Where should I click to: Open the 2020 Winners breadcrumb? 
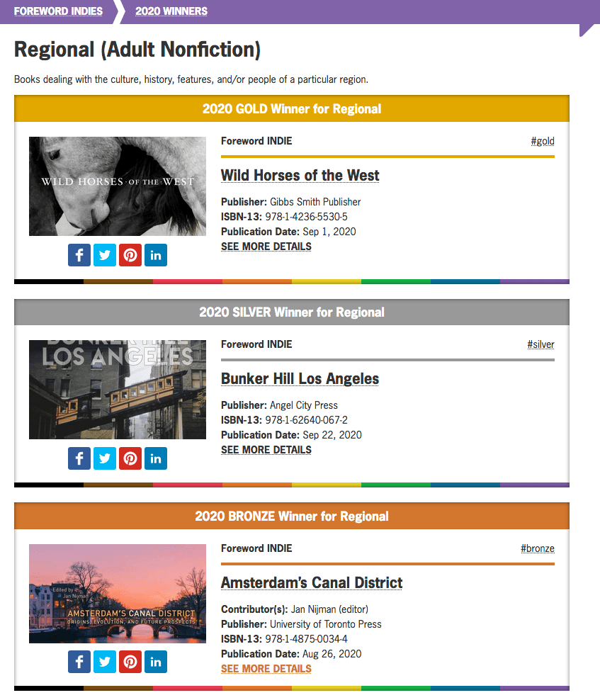click(171, 11)
